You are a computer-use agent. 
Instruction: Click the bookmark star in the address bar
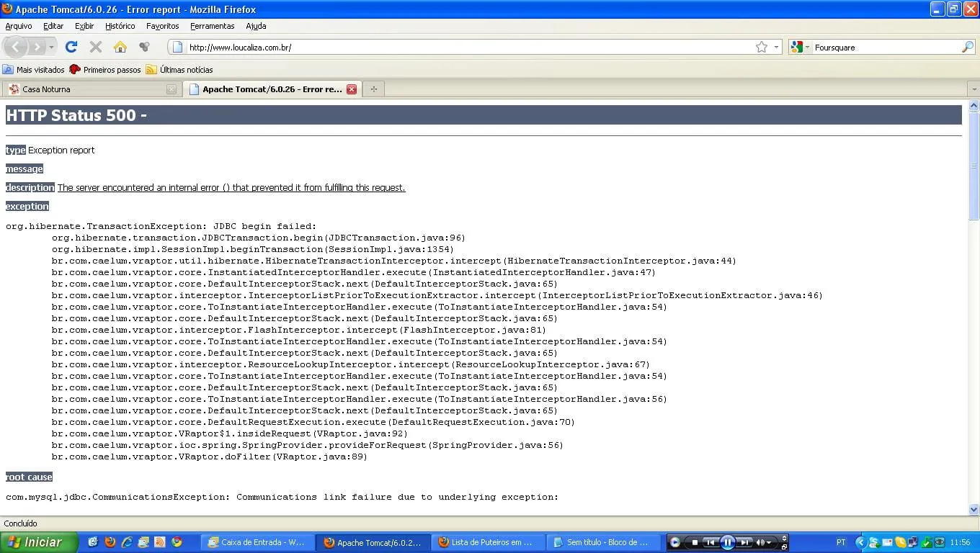click(762, 47)
